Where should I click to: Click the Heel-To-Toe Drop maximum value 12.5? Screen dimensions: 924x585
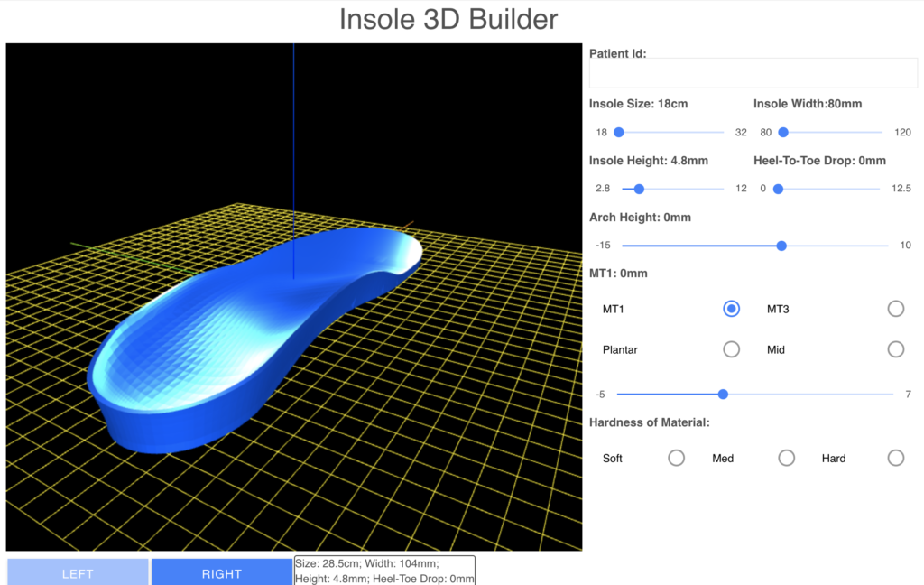[x=901, y=188]
